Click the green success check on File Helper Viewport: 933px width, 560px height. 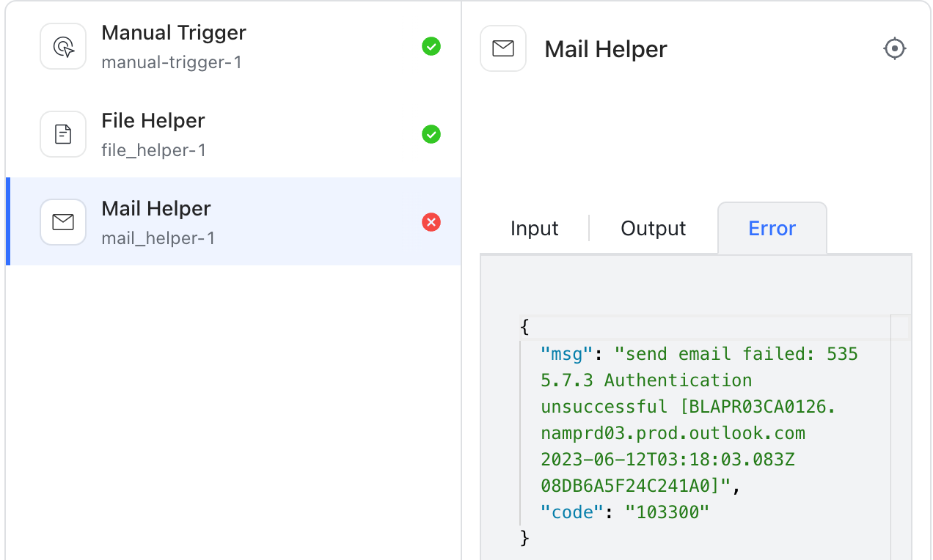coord(431,134)
